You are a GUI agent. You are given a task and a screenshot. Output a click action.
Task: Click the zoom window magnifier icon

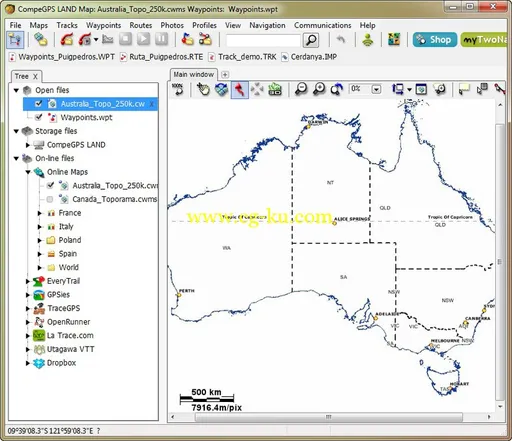[x=440, y=89]
